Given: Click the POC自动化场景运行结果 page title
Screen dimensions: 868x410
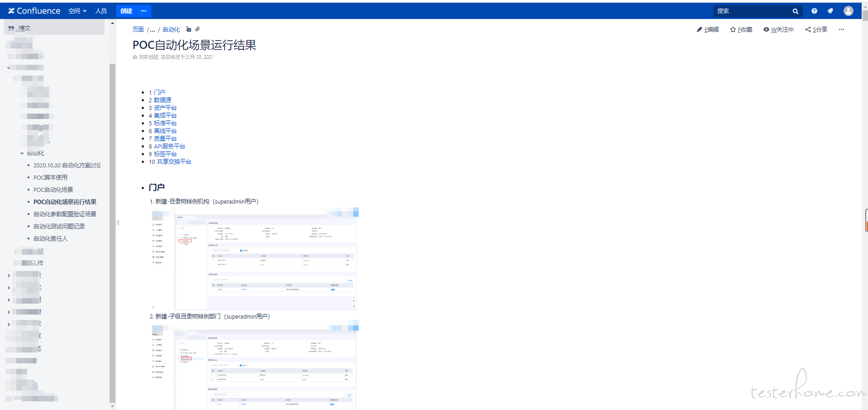Looking at the screenshot, I should click(194, 45).
